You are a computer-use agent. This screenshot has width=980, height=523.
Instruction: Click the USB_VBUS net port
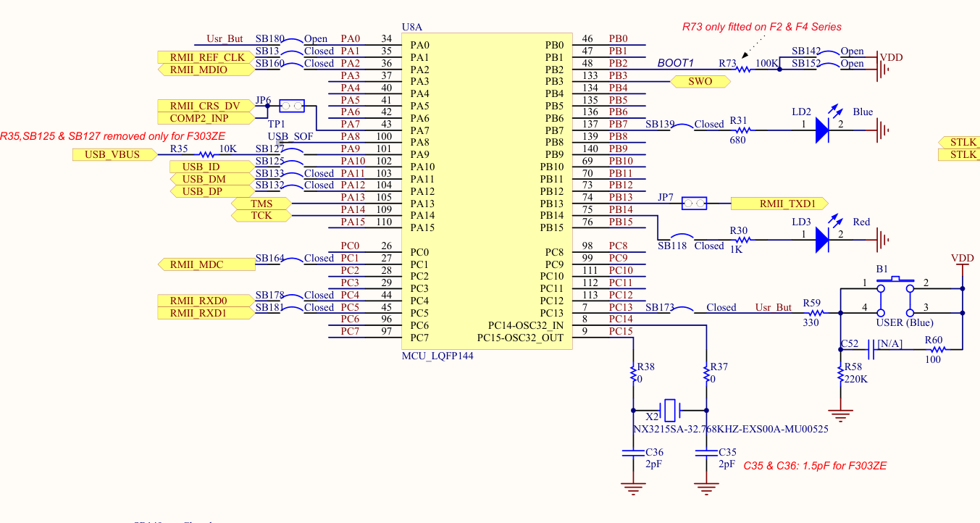pyautogui.click(x=115, y=154)
